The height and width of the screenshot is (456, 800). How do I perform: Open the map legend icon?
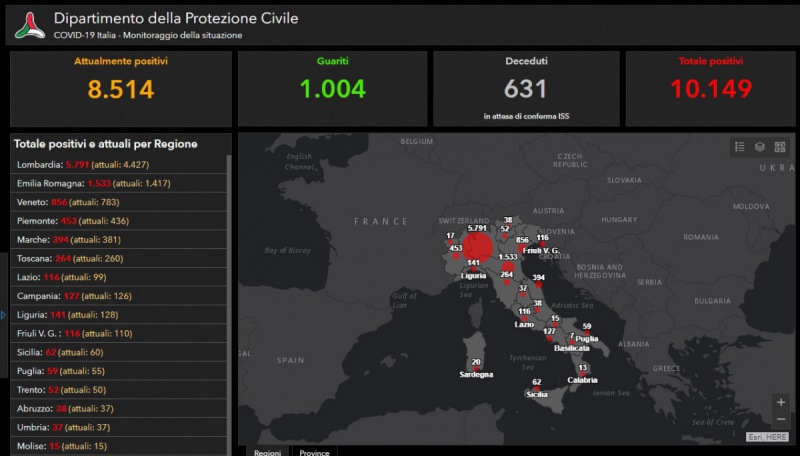coord(740,147)
